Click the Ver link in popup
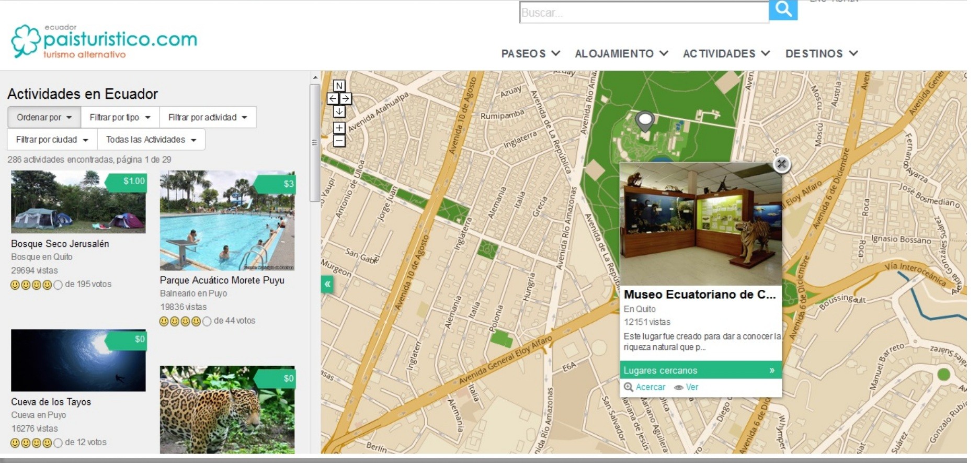Viewport: 980px width, 463px height. pyautogui.click(x=692, y=387)
